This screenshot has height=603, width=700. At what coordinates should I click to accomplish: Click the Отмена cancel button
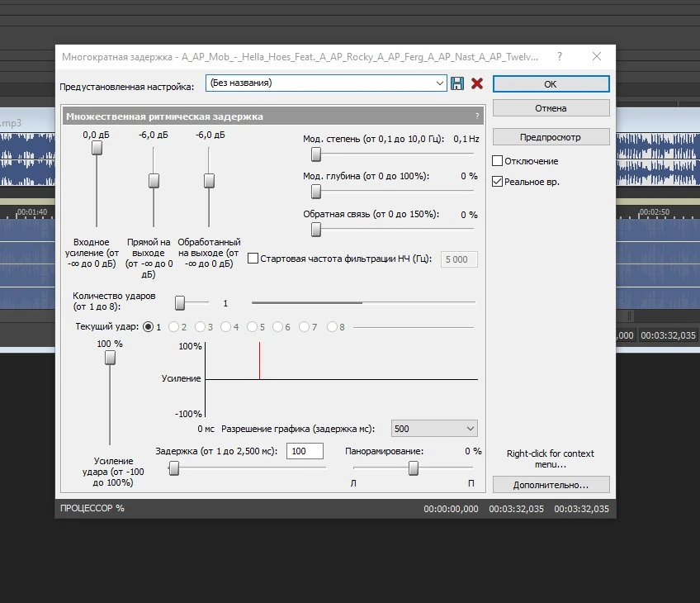coord(551,108)
